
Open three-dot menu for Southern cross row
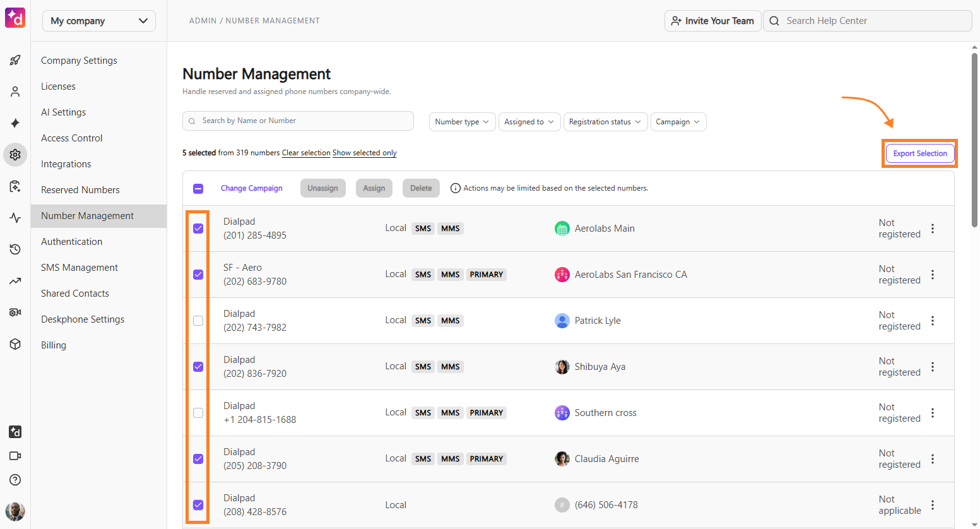pyautogui.click(x=933, y=413)
